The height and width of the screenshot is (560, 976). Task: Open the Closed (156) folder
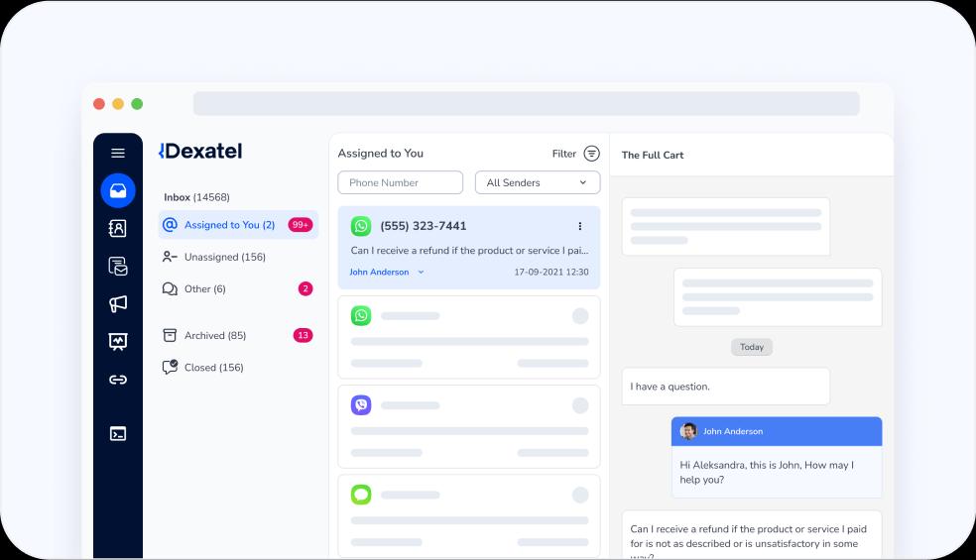pyautogui.click(x=203, y=367)
